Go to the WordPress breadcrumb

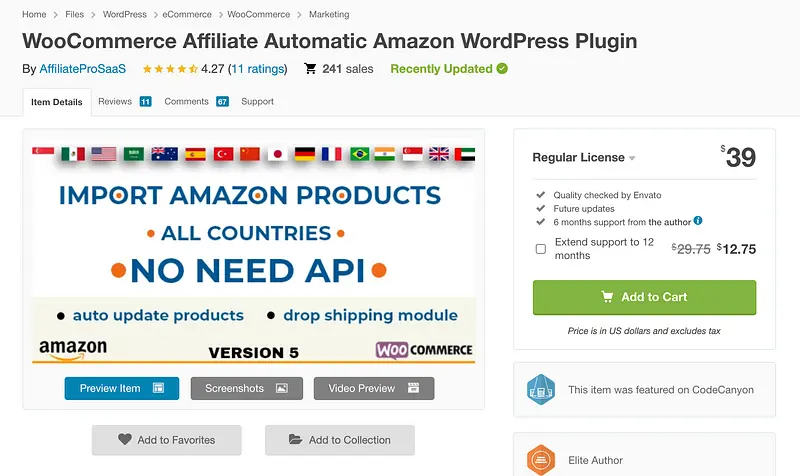pos(124,14)
